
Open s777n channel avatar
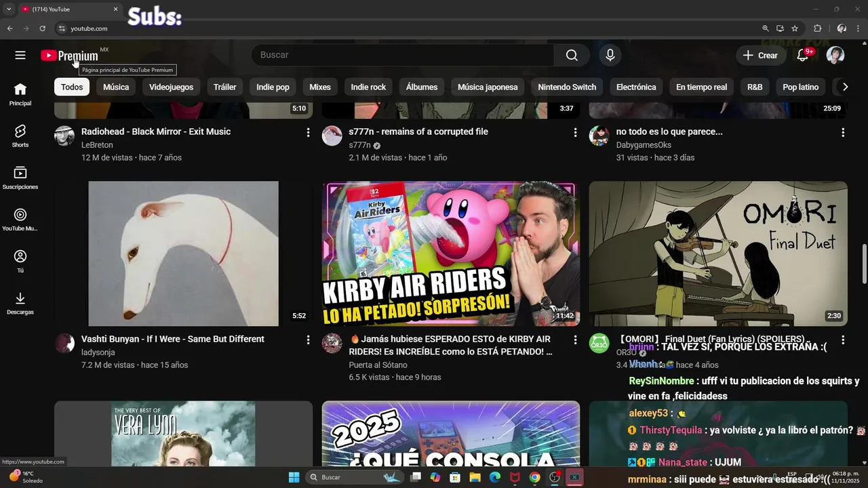coord(332,136)
